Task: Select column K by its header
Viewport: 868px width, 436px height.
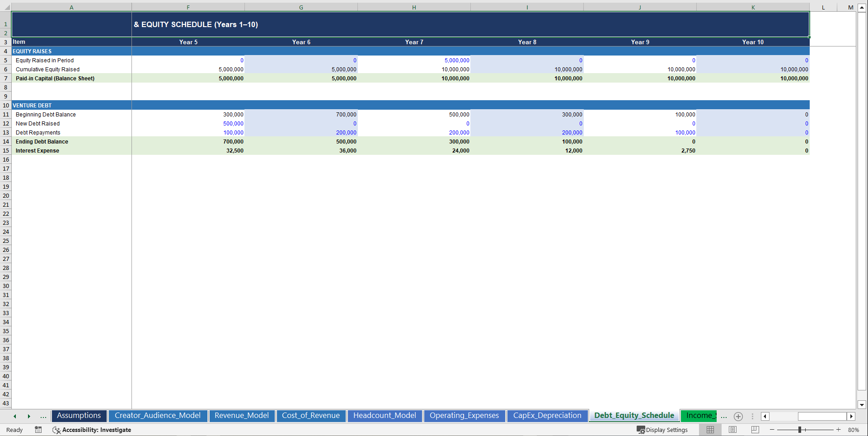Action: [753, 7]
